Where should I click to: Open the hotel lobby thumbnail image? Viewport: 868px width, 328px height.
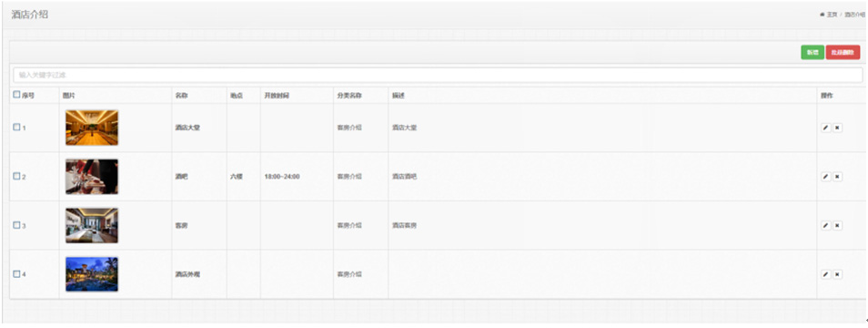[91, 128]
